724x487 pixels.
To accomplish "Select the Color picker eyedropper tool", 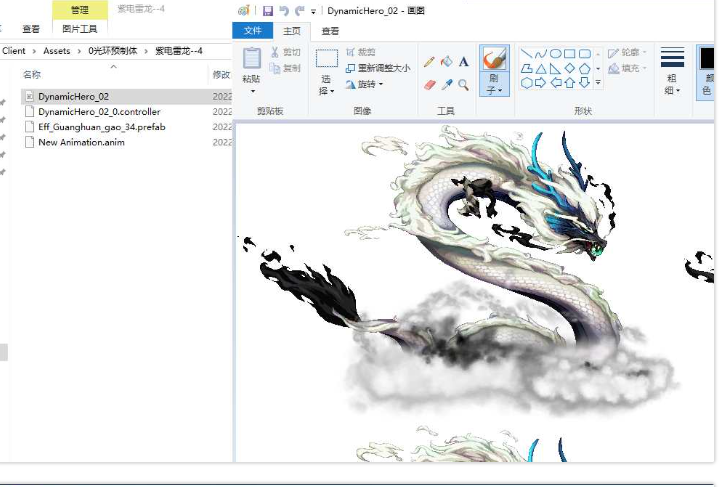I will (x=446, y=85).
